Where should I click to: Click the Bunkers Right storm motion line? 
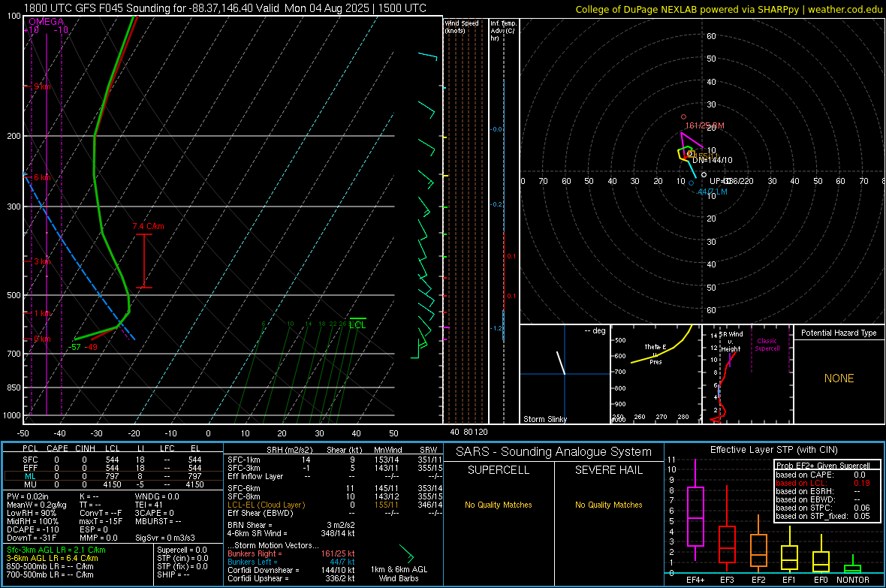coord(291,553)
